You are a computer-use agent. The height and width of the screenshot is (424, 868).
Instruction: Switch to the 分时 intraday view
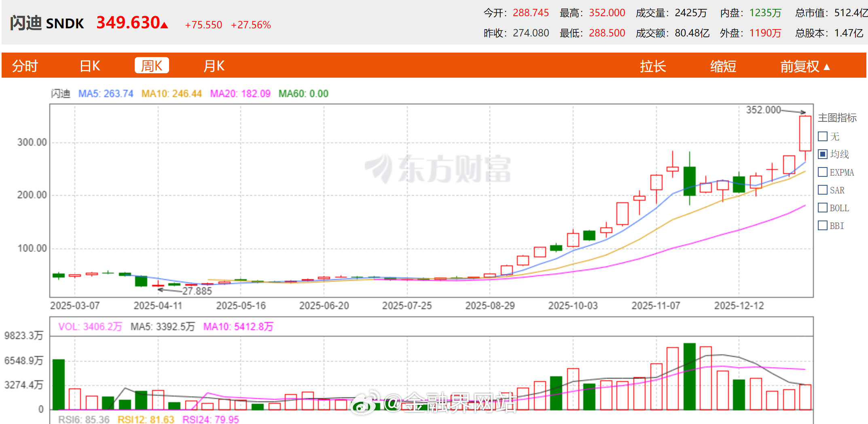coord(25,65)
